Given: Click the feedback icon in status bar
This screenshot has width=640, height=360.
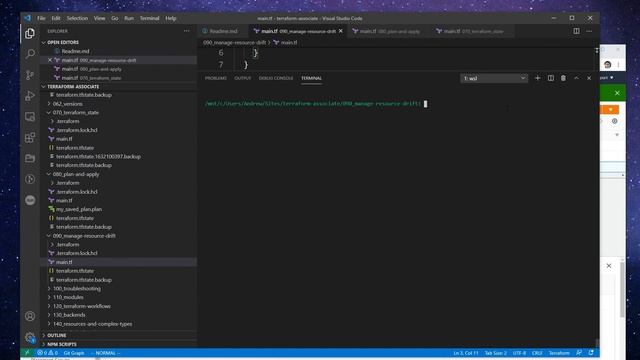Looking at the screenshot, I should 579,353.
